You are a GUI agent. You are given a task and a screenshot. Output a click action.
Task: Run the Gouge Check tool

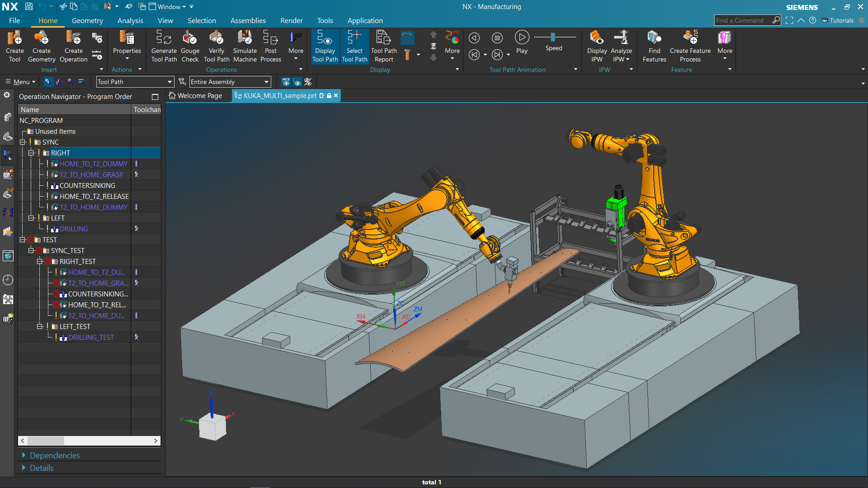tap(190, 46)
